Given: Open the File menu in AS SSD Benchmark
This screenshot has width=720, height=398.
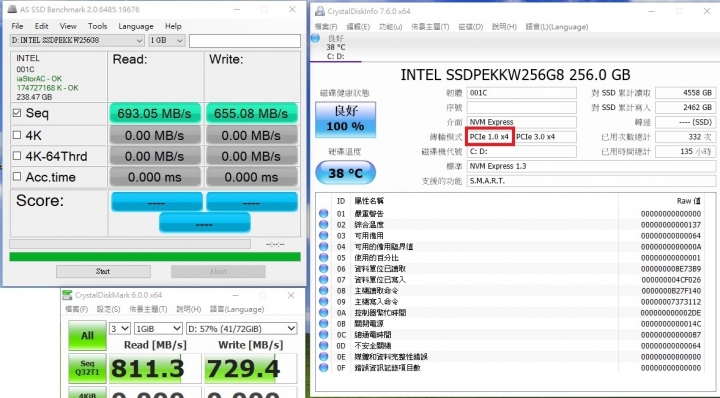Looking at the screenshot, I should [17, 26].
